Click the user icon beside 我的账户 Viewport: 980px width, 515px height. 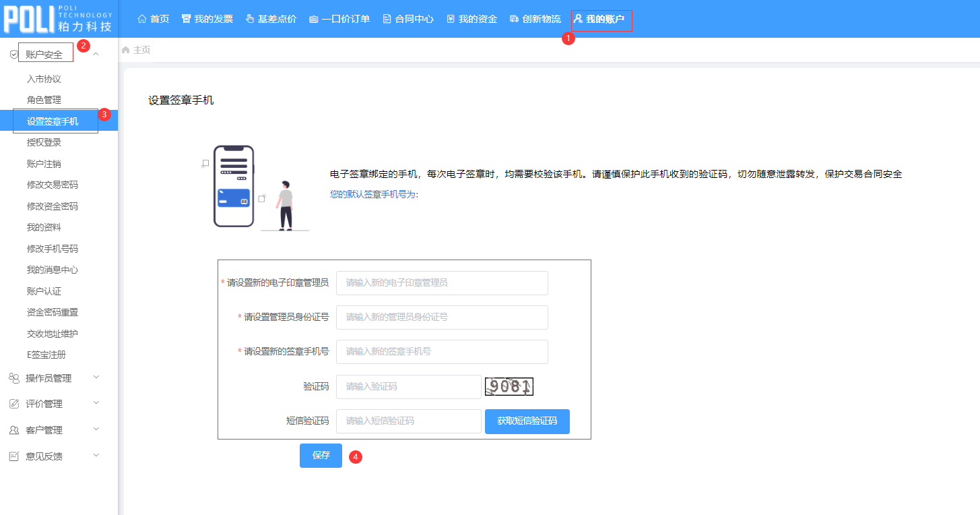[578, 19]
